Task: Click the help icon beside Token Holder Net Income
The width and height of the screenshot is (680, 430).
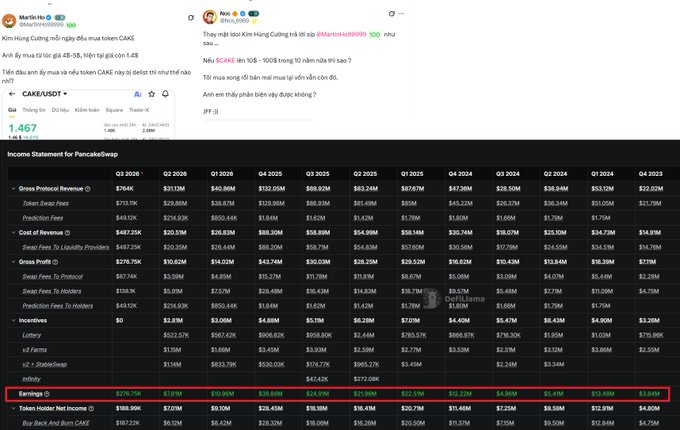Action: pyautogui.click(x=91, y=408)
